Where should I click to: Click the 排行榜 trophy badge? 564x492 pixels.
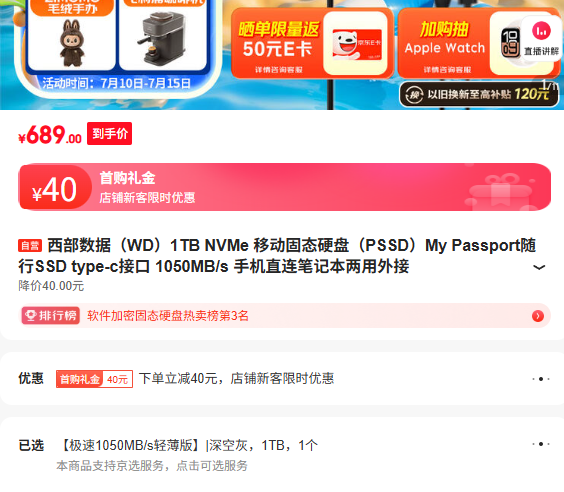coord(50,316)
